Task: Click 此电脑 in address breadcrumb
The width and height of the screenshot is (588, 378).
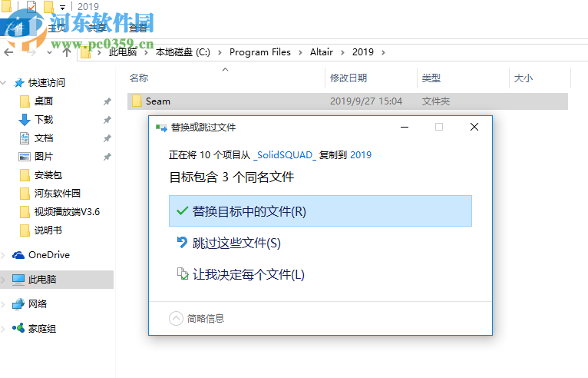Action: click(123, 52)
